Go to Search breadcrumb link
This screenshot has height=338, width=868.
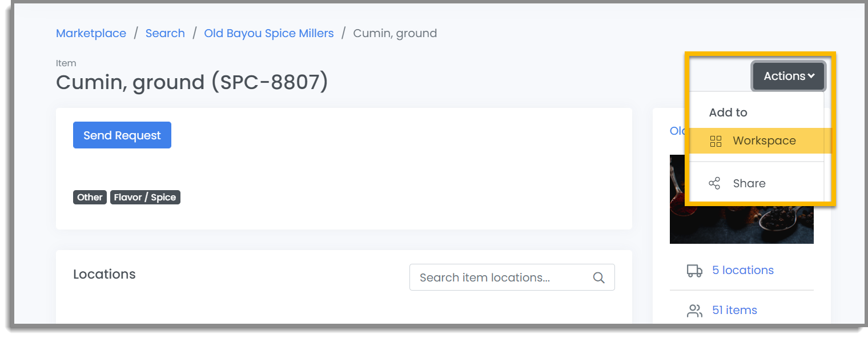(165, 33)
